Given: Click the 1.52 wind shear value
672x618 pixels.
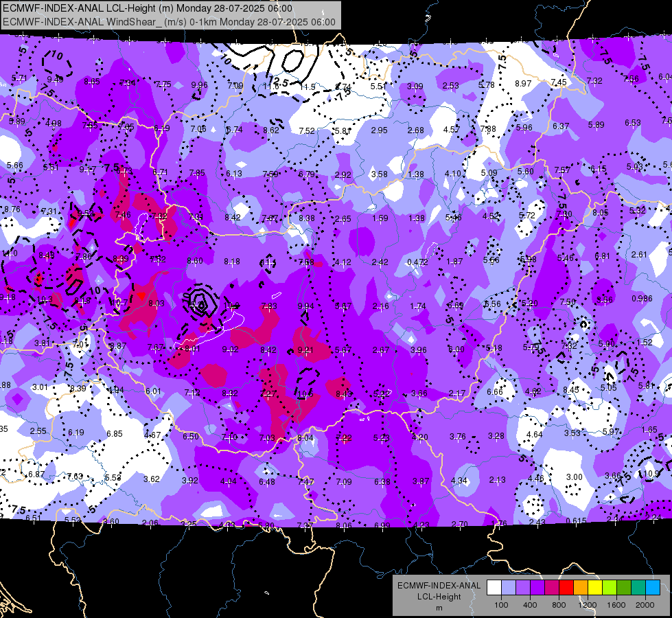Looking at the screenshot, I should pyautogui.click(x=645, y=342).
